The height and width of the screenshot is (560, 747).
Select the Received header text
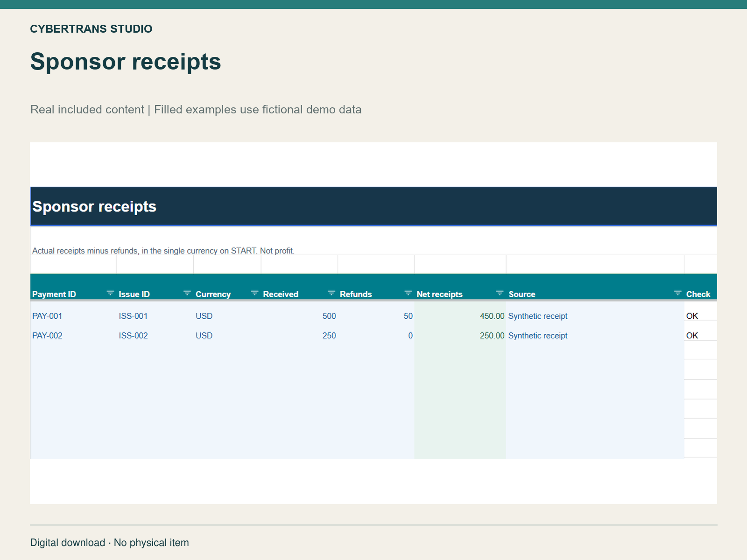point(281,294)
